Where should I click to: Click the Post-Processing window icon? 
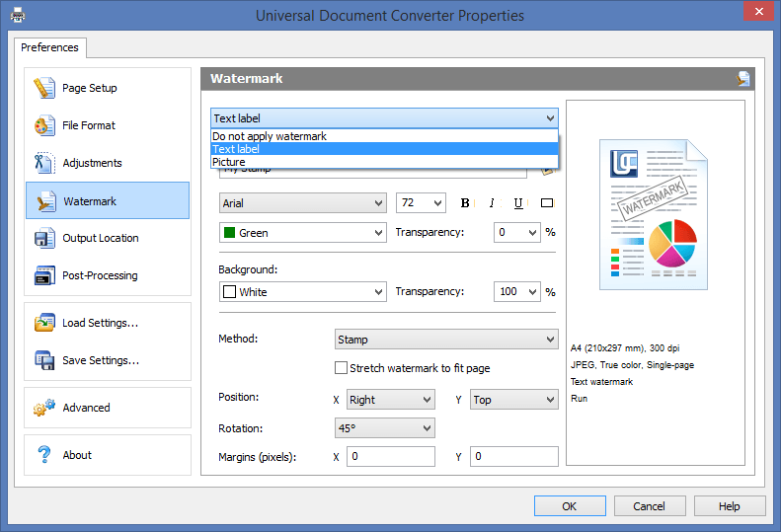[x=44, y=275]
